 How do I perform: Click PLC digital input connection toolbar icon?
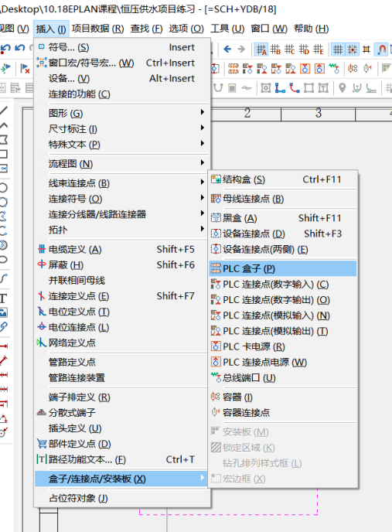tap(247, 69)
